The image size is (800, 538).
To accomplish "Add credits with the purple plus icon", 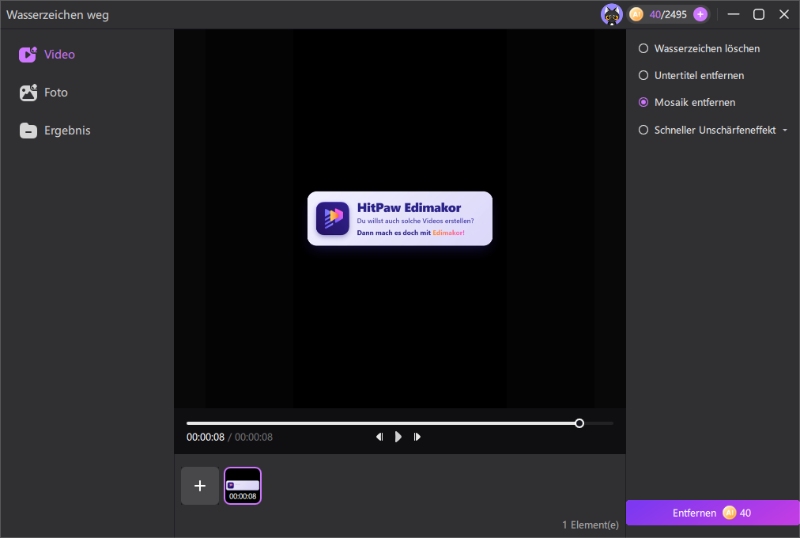I will [701, 14].
